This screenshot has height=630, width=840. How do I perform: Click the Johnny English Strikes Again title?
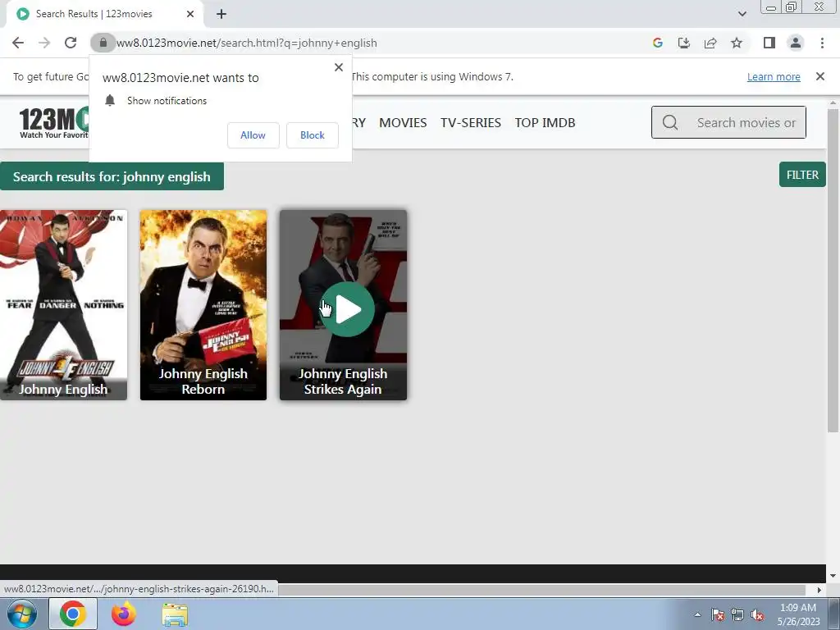pos(343,381)
